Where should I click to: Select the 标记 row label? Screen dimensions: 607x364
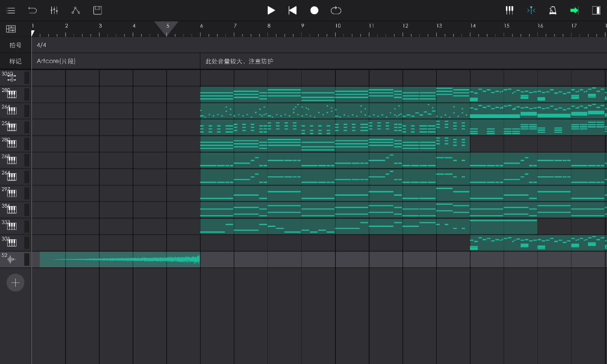click(x=16, y=61)
